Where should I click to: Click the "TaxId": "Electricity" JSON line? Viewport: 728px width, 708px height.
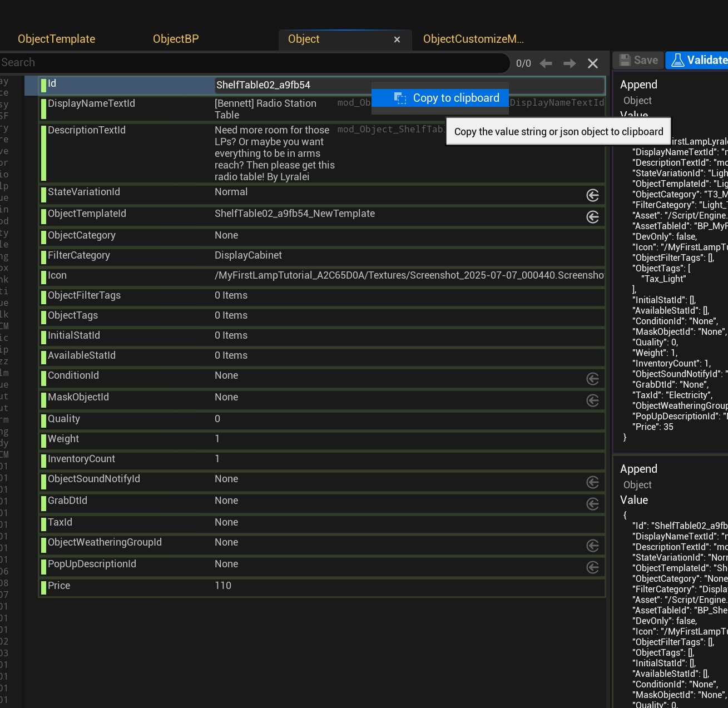672,395
